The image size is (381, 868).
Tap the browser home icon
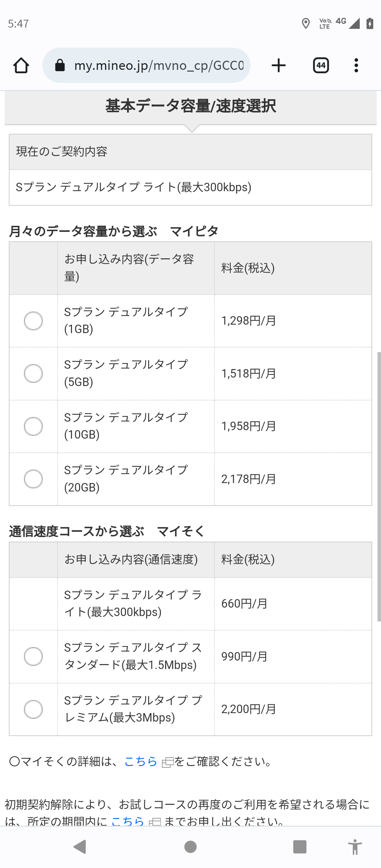coord(21,66)
